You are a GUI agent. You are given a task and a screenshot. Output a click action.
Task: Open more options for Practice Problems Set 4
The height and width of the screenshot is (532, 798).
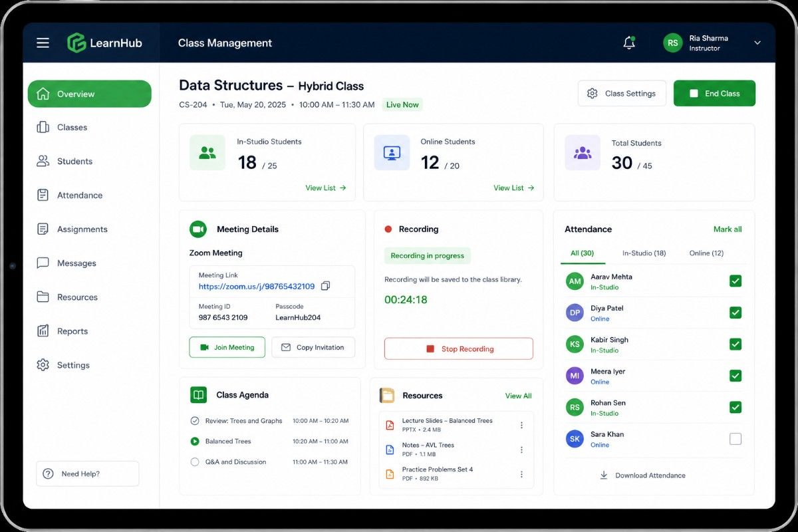pos(521,474)
